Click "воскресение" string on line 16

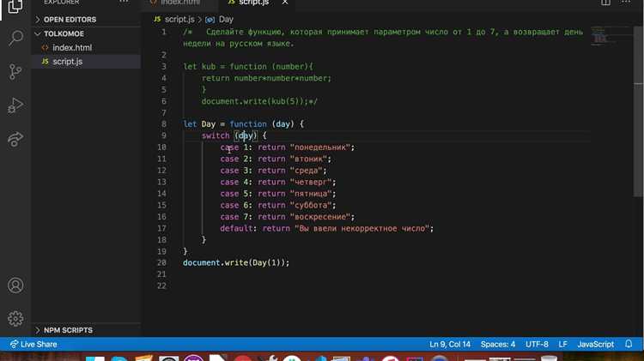pos(322,217)
